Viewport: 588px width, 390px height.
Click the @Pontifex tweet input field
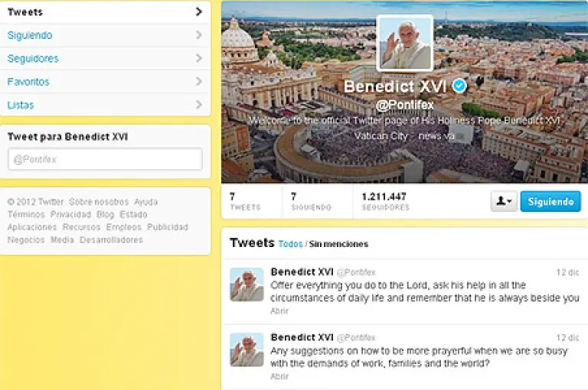coord(105,159)
